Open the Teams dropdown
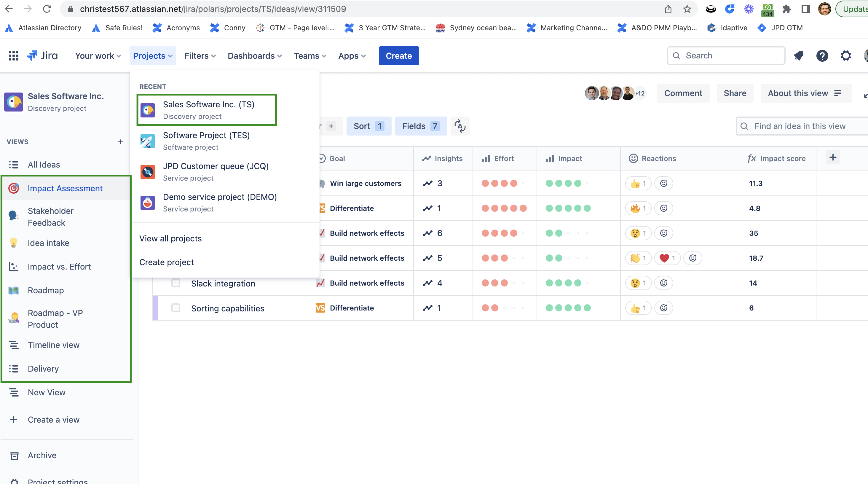 [309, 56]
